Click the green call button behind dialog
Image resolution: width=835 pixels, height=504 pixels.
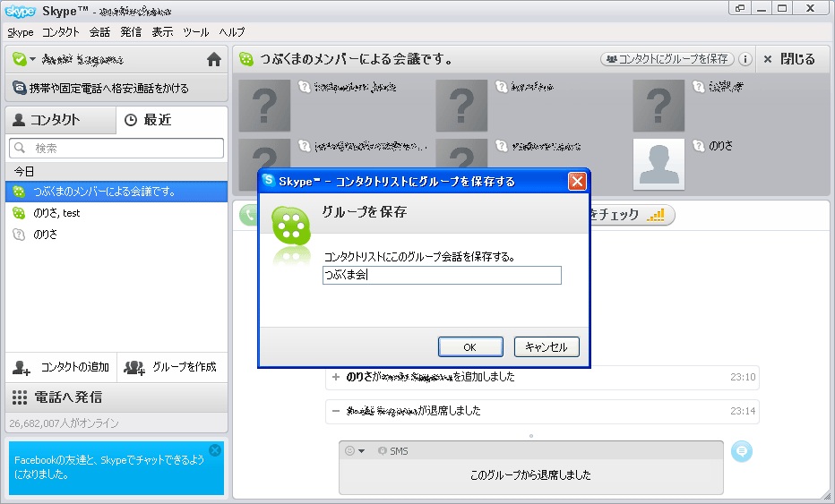click(248, 215)
